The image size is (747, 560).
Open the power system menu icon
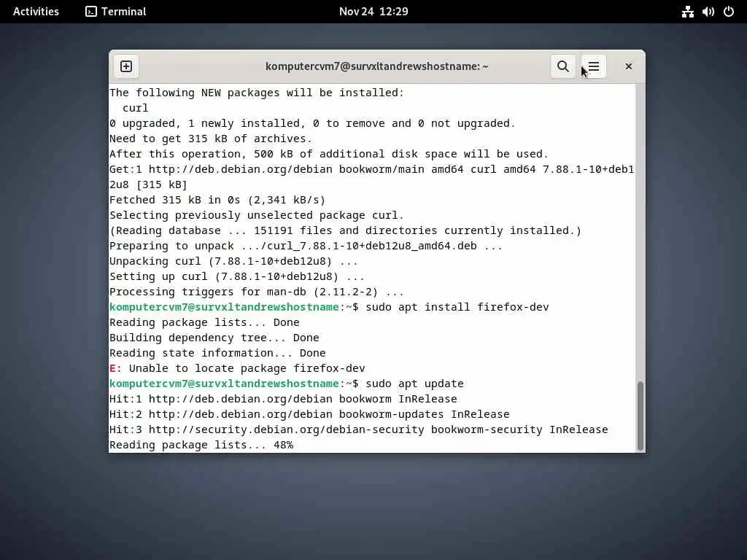pos(729,12)
